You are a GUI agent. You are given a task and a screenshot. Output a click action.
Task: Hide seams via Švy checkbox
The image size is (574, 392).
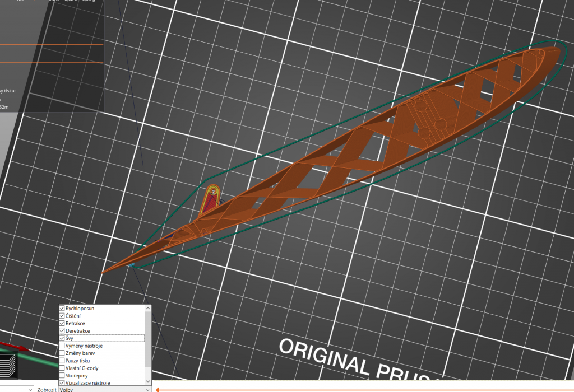click(62, 338)
